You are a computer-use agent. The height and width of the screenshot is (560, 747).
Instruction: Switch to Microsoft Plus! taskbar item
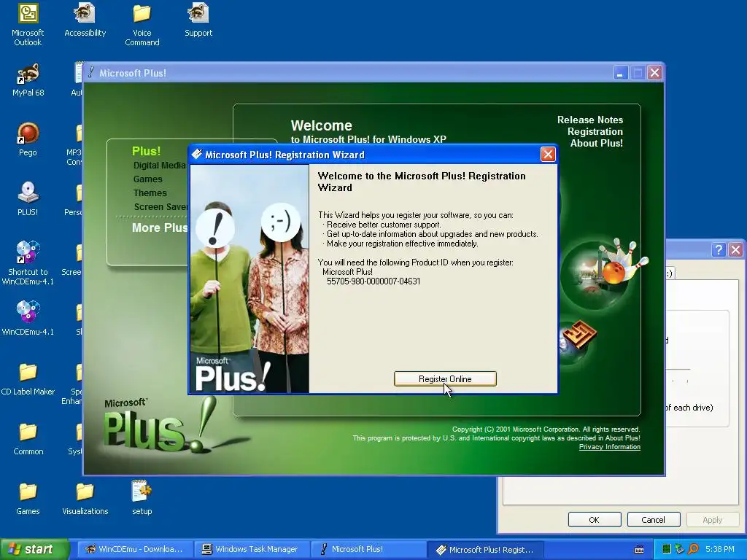click(368, 550)
